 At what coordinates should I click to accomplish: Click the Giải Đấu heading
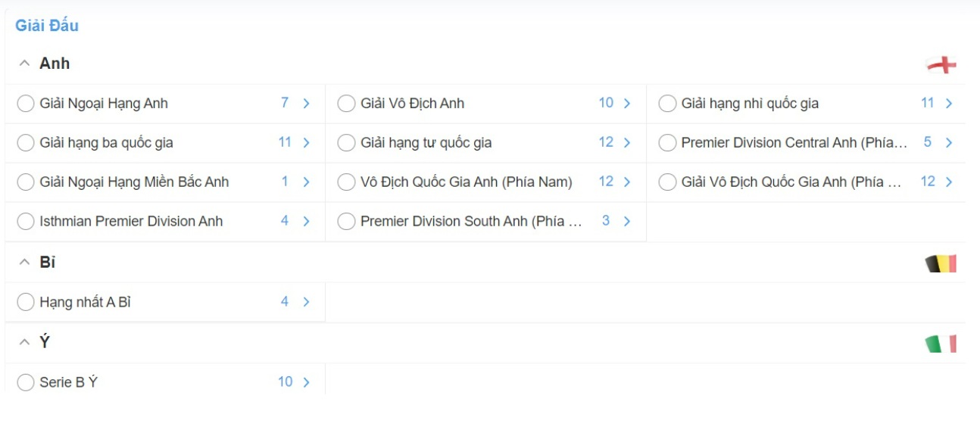[x=47, y=26]
